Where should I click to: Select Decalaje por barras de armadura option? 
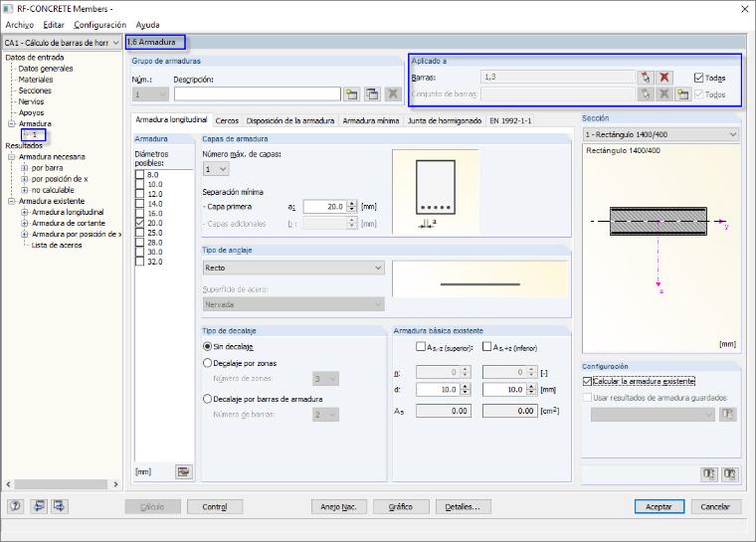(x=207, y=399)
